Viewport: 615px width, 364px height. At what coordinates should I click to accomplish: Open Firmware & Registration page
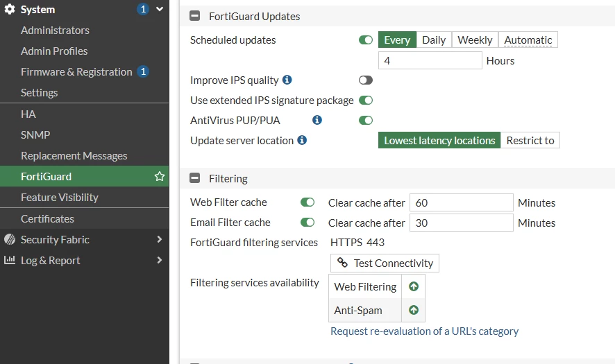tap(76, 71)
